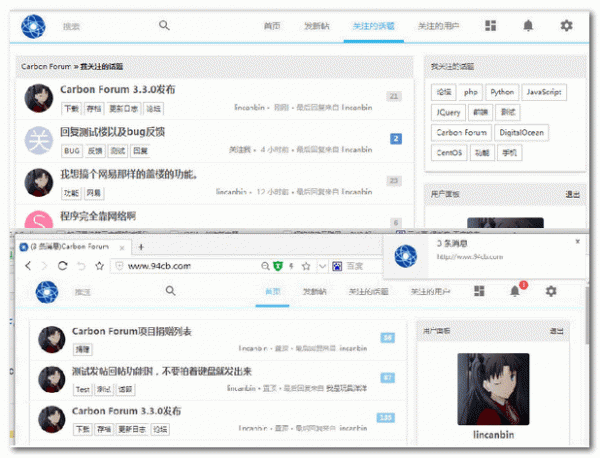Click the Carbon Forum breadcrumb link
Viewport: 600px width, 458px height.
click(46, 67)
